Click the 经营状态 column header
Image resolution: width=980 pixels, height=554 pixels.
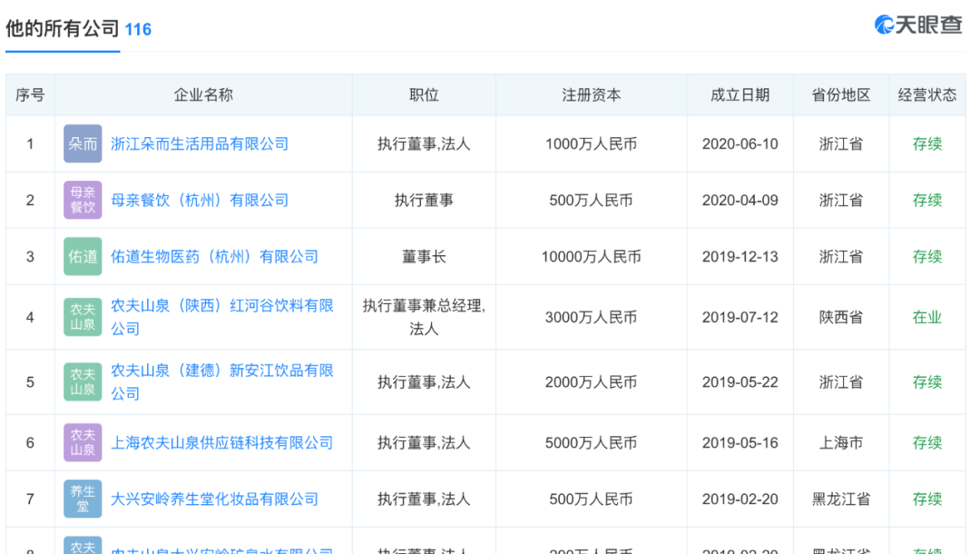(x=926, y=95)
